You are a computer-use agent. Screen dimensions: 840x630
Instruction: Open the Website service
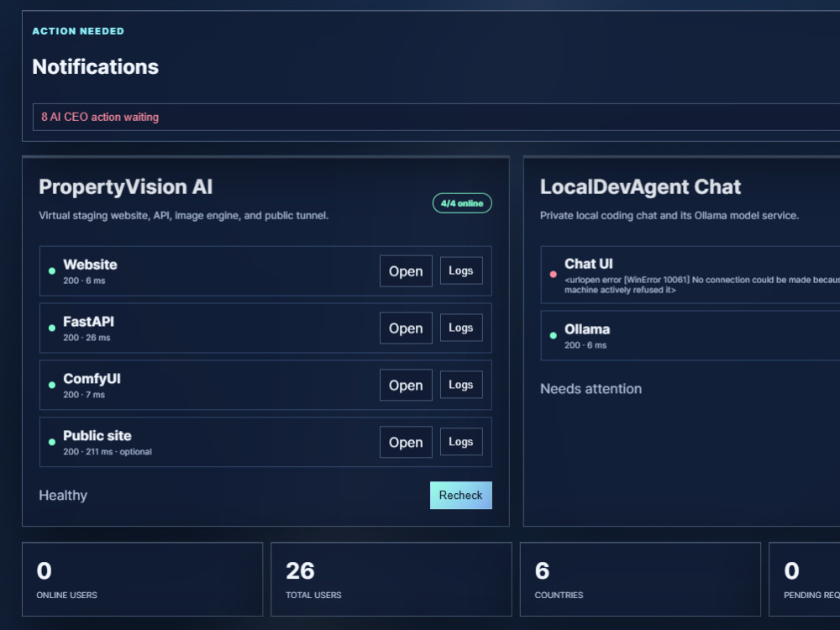pyautogui.click(x=406, y=271)
